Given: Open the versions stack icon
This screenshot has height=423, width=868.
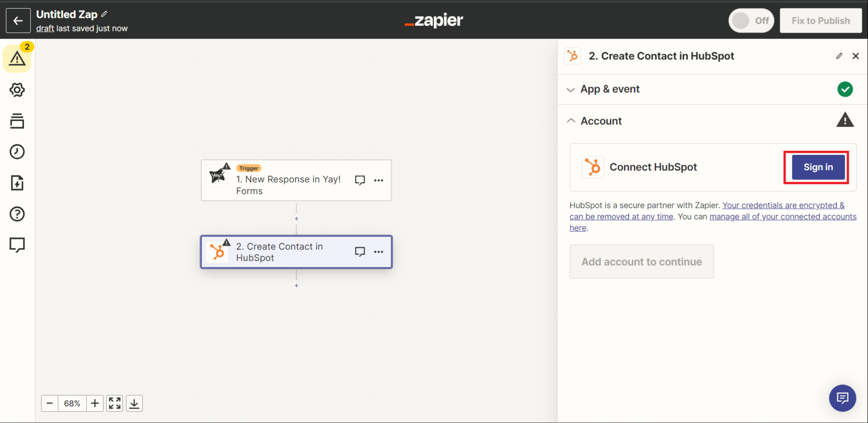Looking at the screenshot, I should point(17,121).
